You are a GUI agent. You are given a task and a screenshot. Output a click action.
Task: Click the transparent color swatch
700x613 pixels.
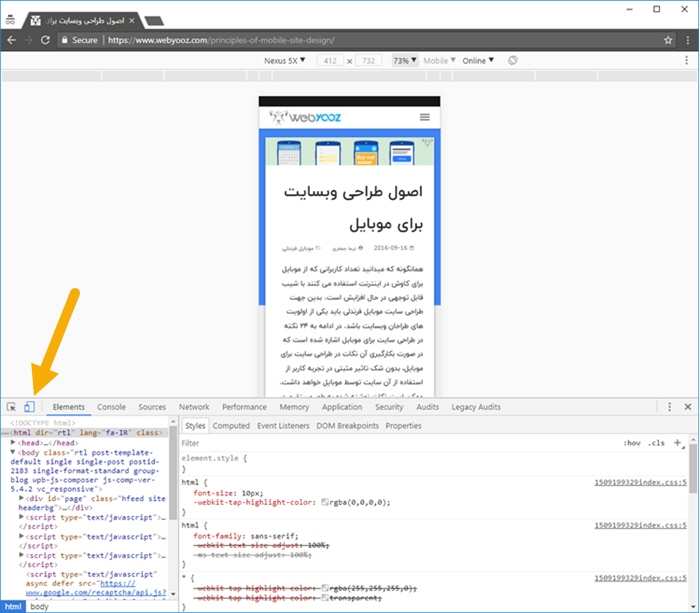[325, 597]
